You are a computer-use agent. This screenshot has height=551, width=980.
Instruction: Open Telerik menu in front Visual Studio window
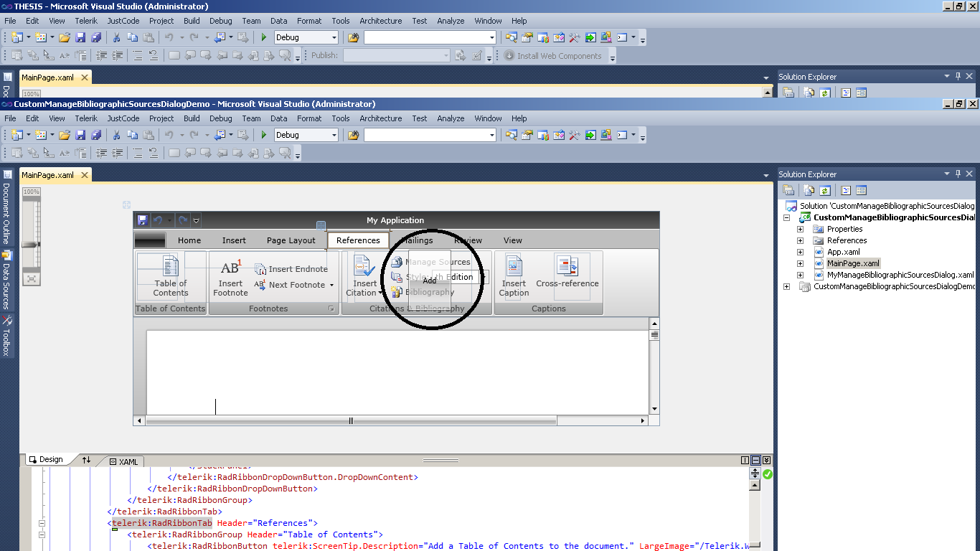(86, 118)
